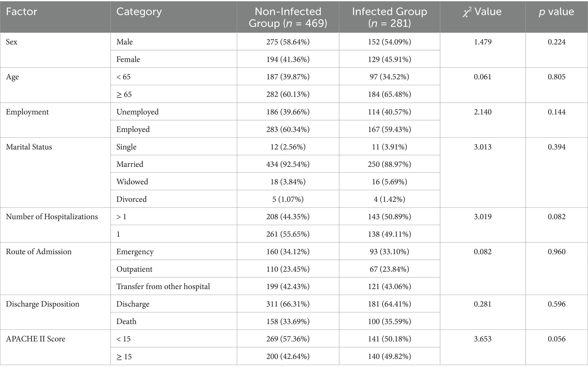Click the 0.056 p value cell
This screenshot has height=370, width=588.
(x=556, y=339)
